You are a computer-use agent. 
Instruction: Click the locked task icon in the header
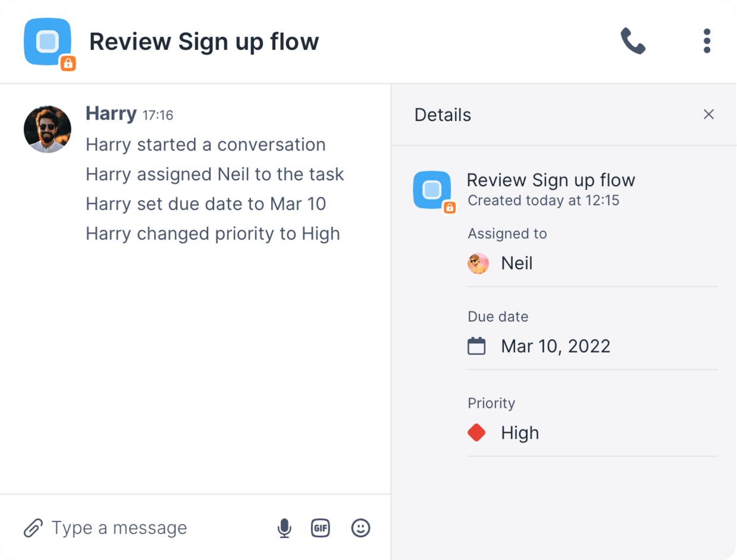(x=48, y=43)
